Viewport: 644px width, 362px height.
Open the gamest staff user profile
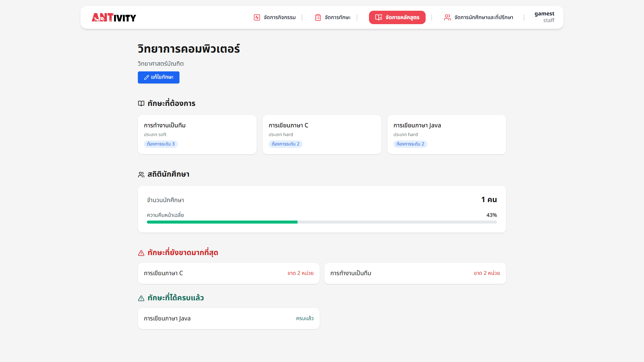(x=544, y=17)
